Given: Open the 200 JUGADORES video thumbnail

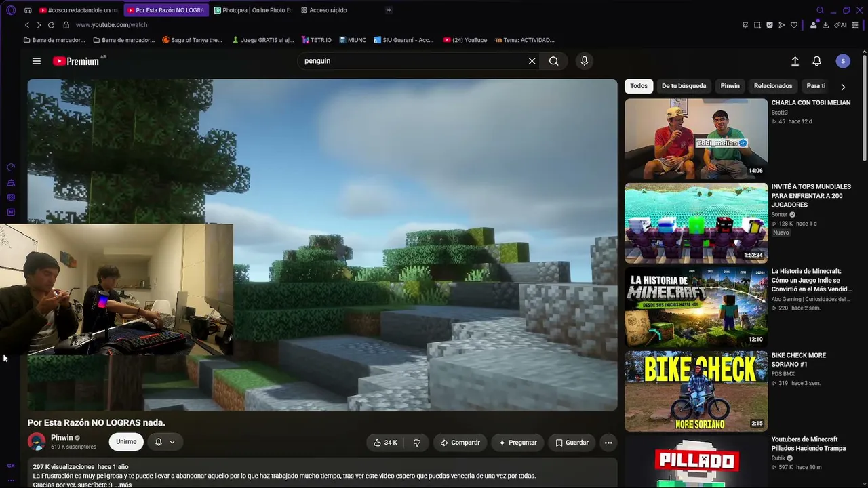Looking at the screenshot, I should click(x=696, y=223).
